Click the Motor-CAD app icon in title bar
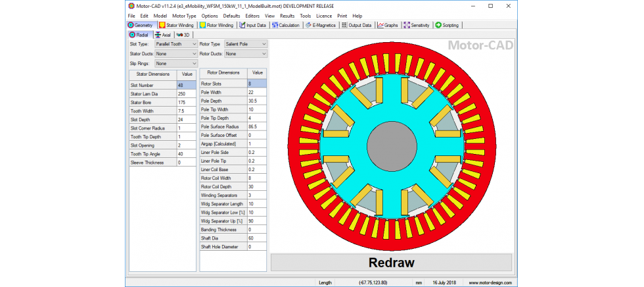The width and height of the screenshot is (644, 287). 131,6
